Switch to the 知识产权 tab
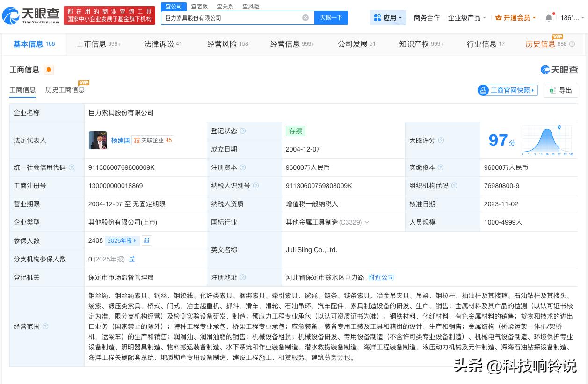Image resolution: width=588 pixels, height=384 pixels. point(421,44)
